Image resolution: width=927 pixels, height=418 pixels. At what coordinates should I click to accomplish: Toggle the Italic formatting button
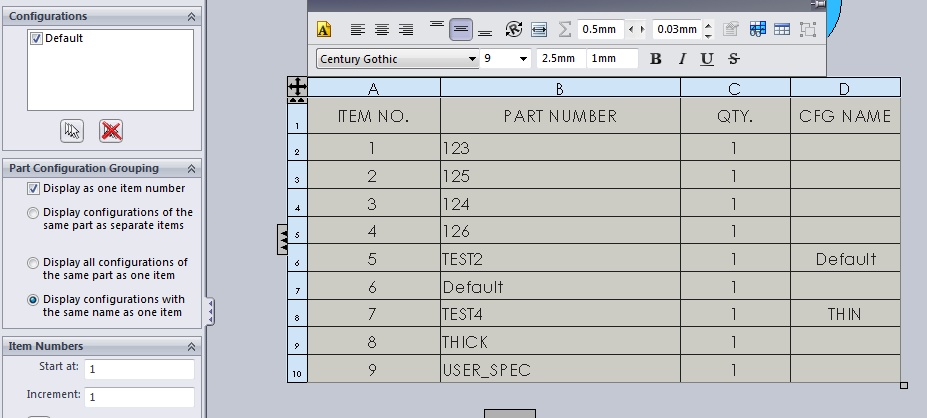[682, 59]
